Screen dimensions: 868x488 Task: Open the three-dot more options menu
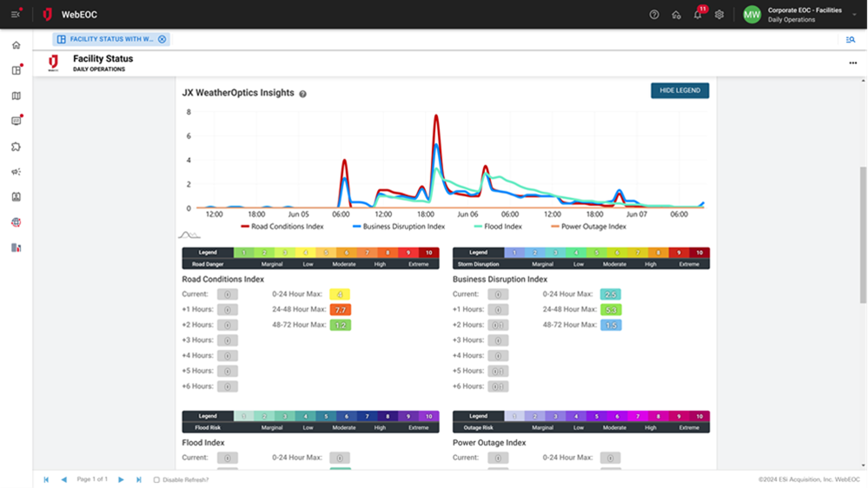(x=853, y=63)
